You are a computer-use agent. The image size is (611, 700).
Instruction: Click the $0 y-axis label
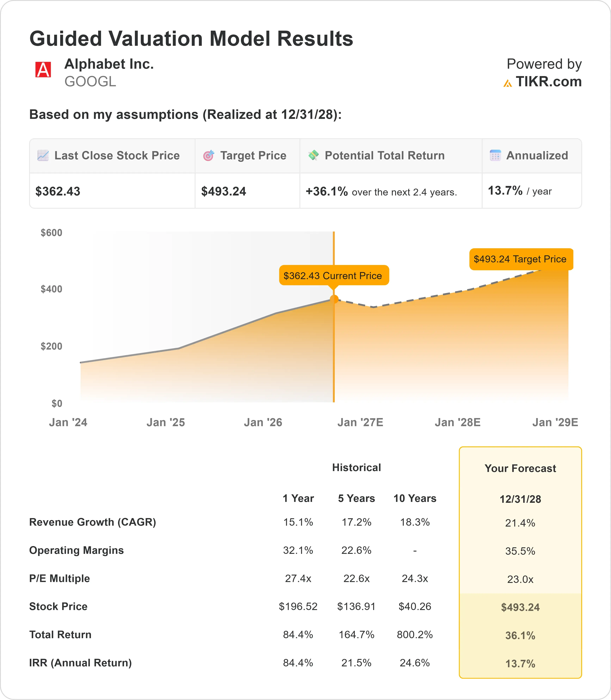57,403
